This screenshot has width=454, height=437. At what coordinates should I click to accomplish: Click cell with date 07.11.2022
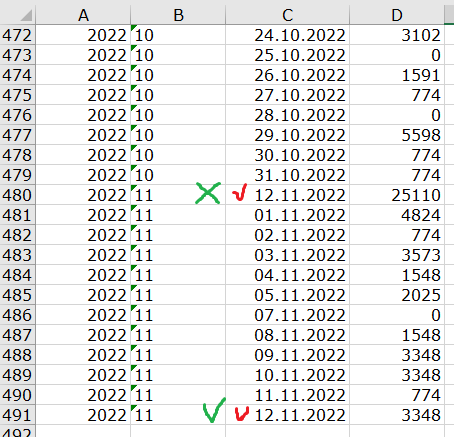click(x=287, y=315)
